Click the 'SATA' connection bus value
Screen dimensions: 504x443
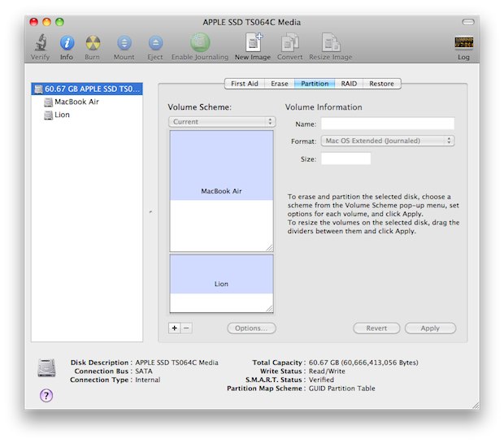click(144, 371)
